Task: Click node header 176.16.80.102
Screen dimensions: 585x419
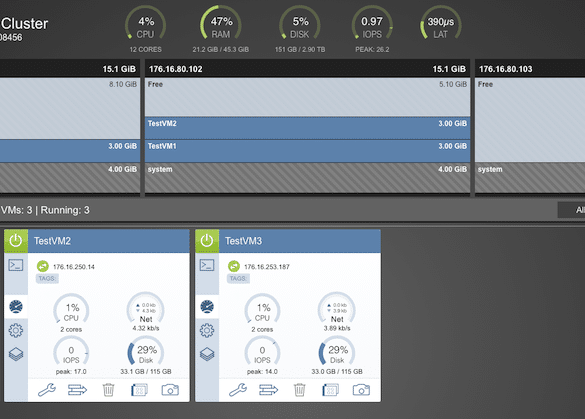Action: pos(307,69)
